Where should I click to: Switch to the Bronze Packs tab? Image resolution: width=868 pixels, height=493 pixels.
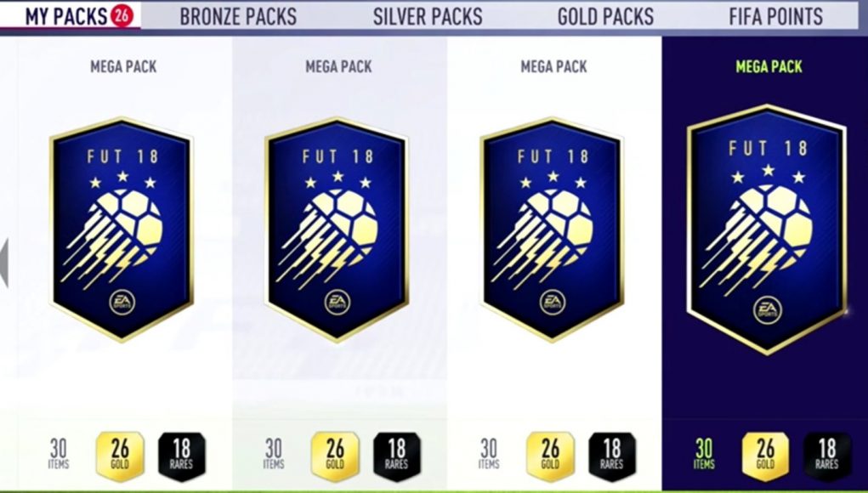[238, 17]
